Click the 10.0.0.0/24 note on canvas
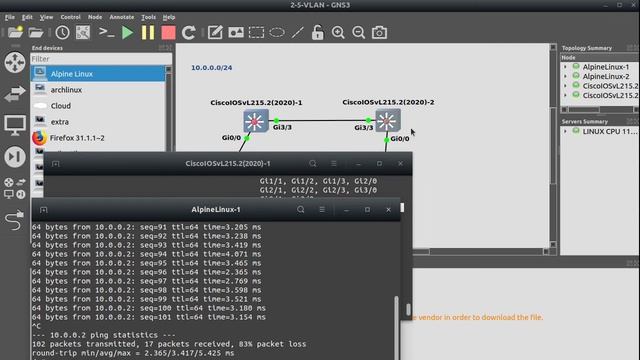 click(x=211, y=68)
